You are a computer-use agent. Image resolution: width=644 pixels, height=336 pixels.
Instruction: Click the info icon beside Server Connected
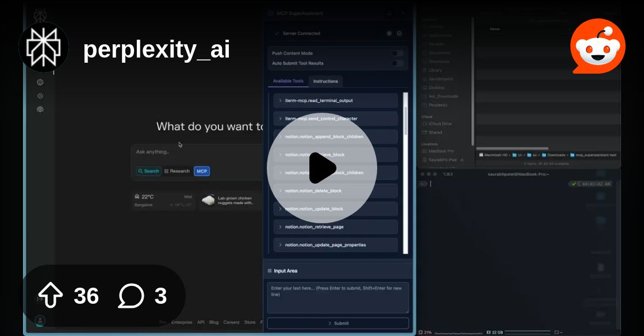399,33
